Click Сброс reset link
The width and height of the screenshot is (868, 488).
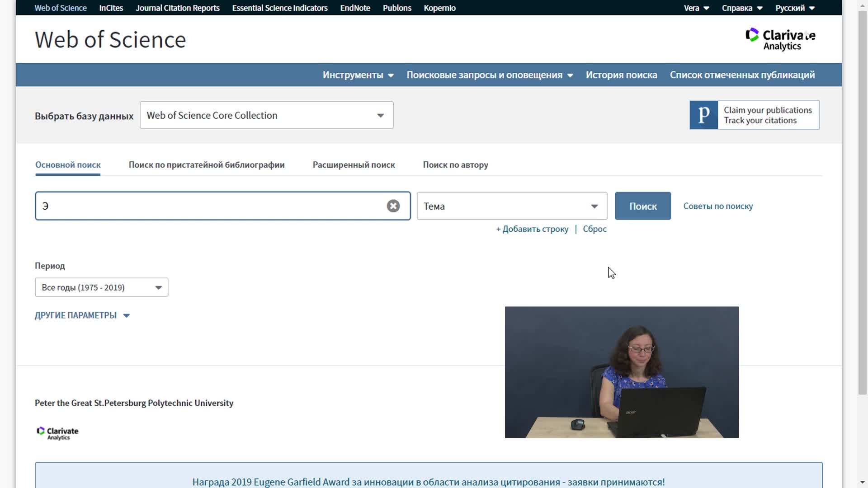point(594,229)
